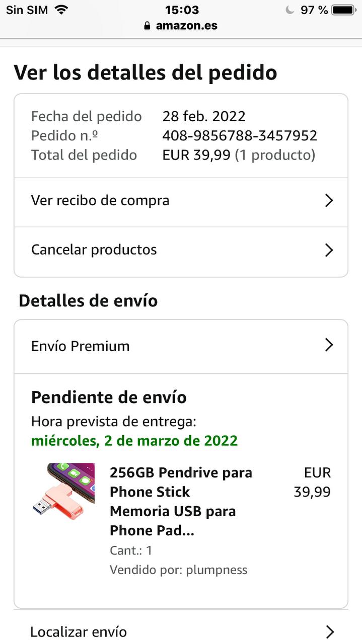
Task: Open the 256GB Pendrive product title link
Action: coord(181,501)
